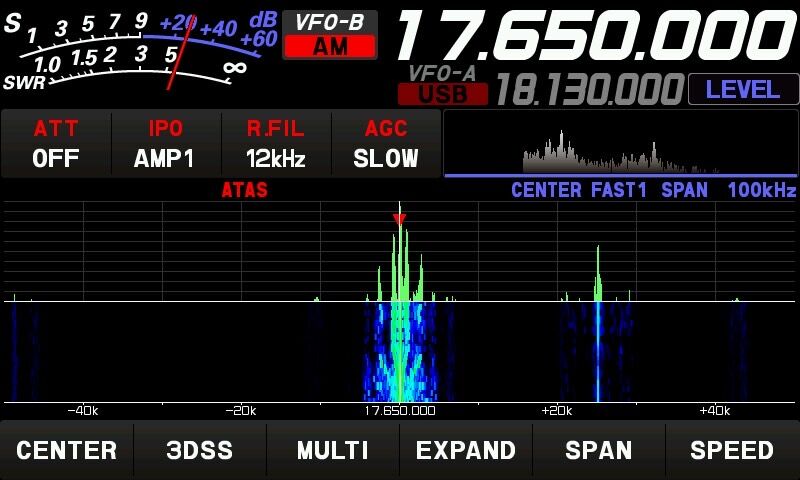
Task: Select the 17.650.000 main frequency readout
Action: [597, 35]
